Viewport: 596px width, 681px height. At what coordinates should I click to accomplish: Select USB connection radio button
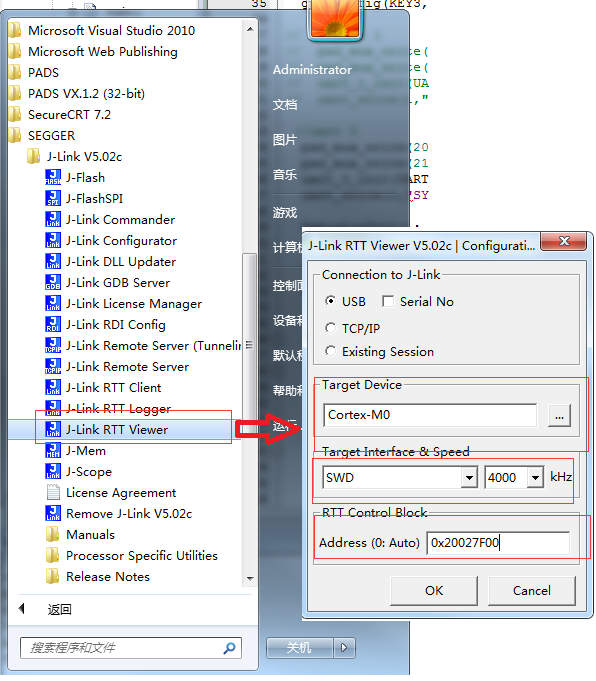pyautogui.click(x=330, y=301)
